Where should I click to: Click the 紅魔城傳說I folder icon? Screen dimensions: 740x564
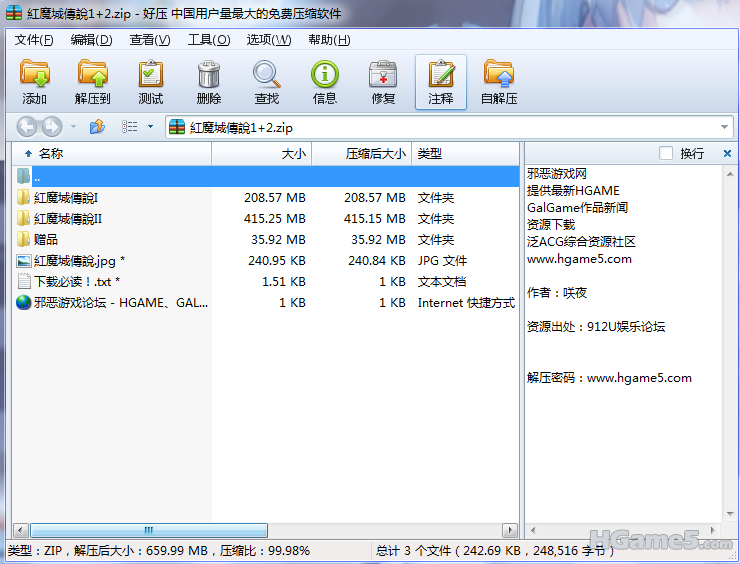pyautogui.click(x=23, y=197)
